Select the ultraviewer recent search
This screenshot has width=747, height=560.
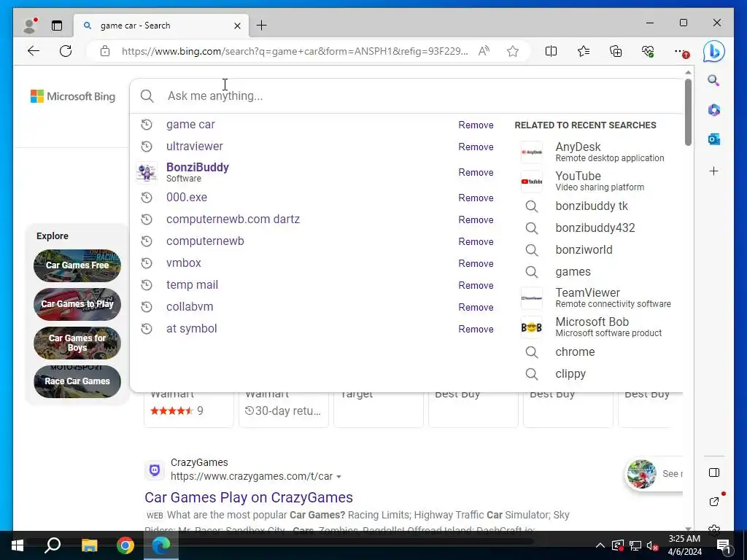(194, 146)
